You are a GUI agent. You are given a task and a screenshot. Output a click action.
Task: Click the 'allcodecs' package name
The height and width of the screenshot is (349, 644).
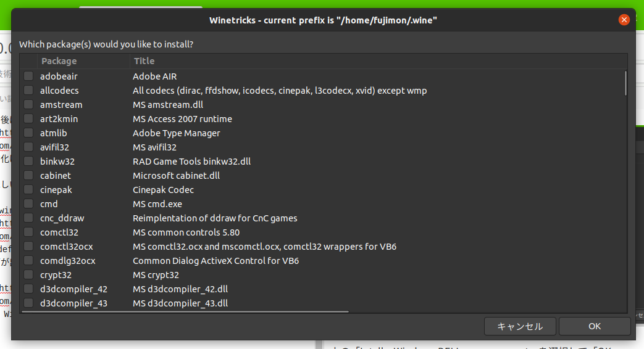59,90
